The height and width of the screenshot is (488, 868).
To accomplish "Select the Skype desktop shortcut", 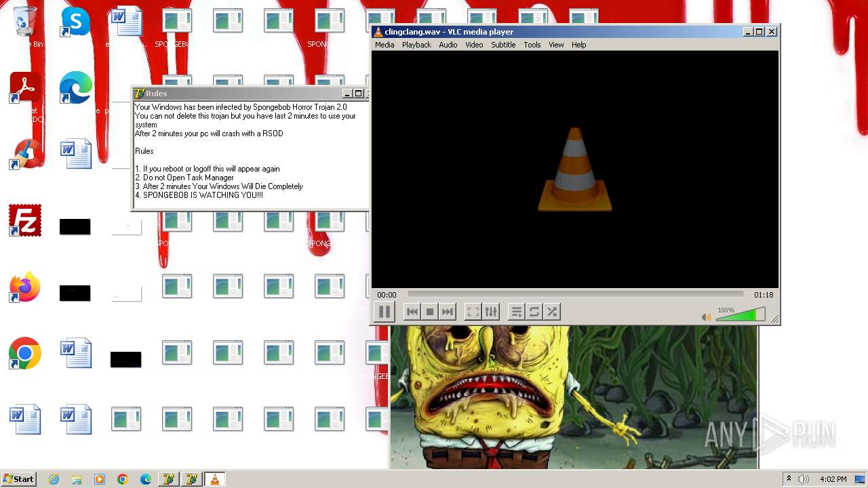I will pyautogui.click(x=75, y=21).
